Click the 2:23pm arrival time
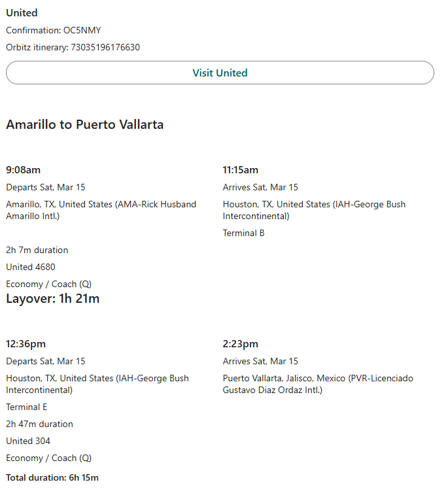448x499 pixels. pos(240,344)
